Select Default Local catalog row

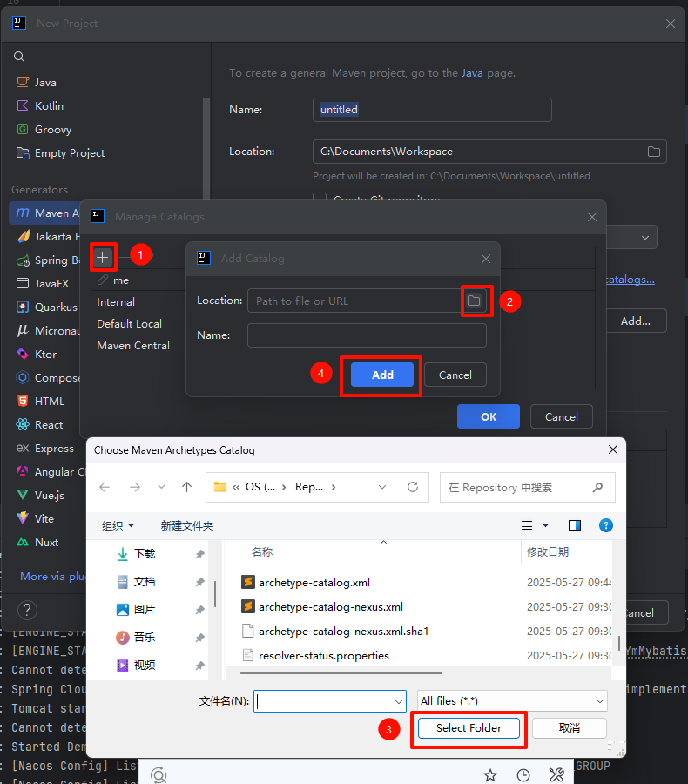tap(129, 323)
